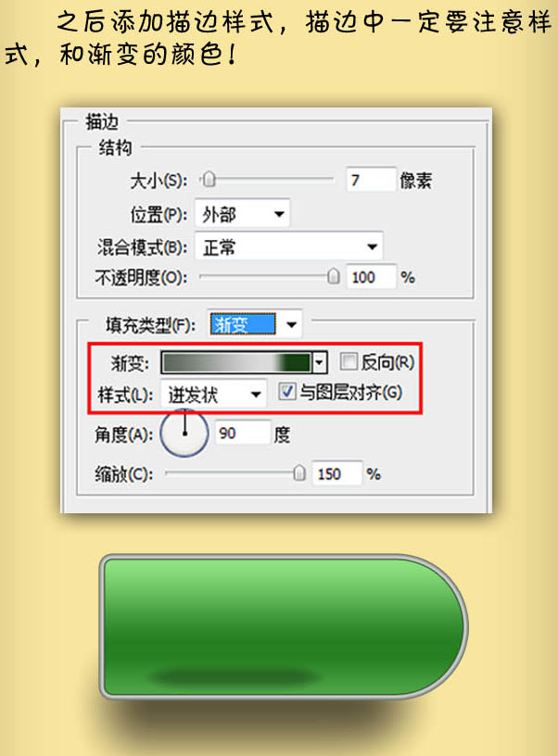Click the 不透明度 opacity slider handle
The width and height of the screenshot is (558, 756).
334,276
